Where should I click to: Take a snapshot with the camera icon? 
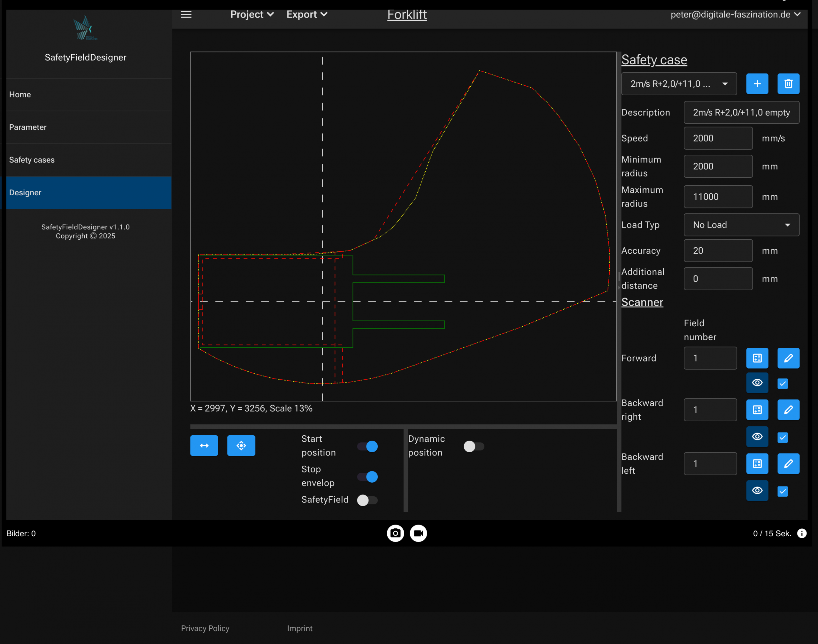(395, 533)
